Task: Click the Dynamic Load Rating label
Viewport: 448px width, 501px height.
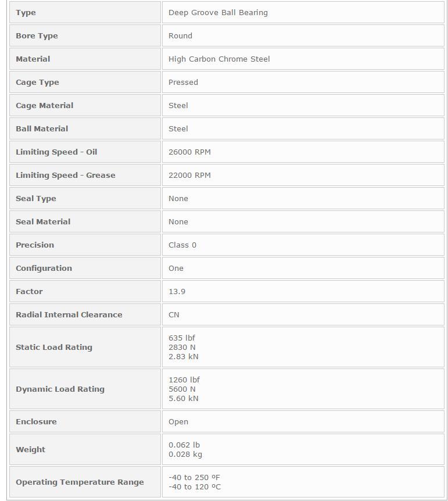Action: click(60, 389)
